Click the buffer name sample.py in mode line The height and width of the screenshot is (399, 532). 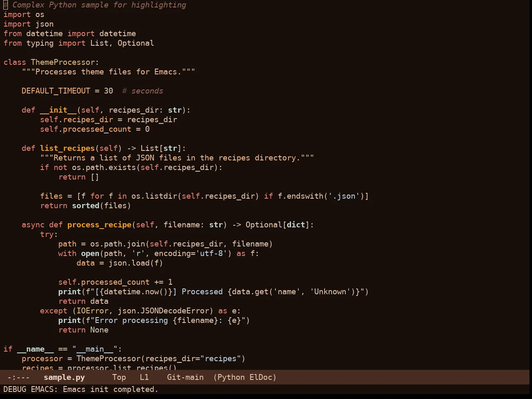pos(64,377)
